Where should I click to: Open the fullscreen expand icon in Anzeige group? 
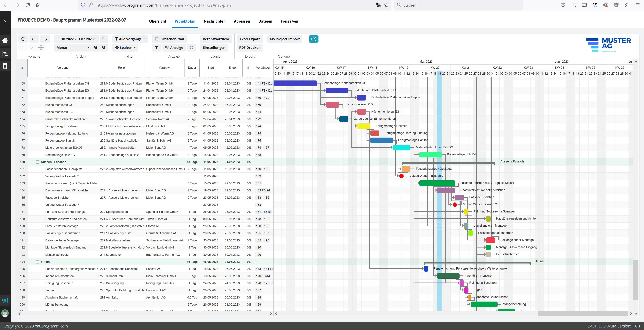pos(192,48)
